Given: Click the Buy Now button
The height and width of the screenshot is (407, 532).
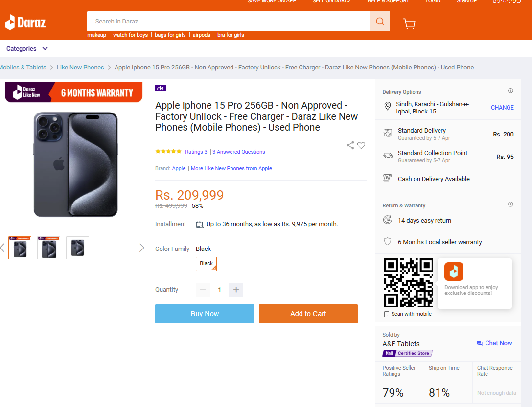Looking at the screenshot, I should coord(205,314).
